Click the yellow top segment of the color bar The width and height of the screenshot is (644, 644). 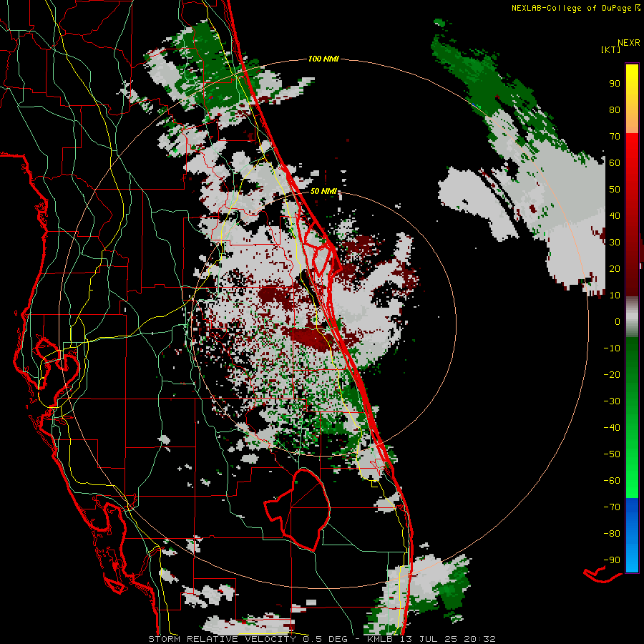pyautogui.click(x=632, y=99)
